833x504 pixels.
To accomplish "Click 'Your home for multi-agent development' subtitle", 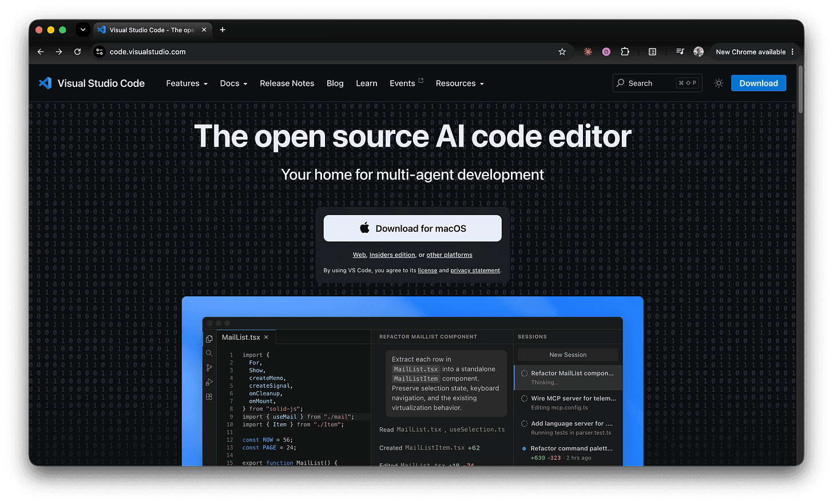I will click(x=412, y=174).
